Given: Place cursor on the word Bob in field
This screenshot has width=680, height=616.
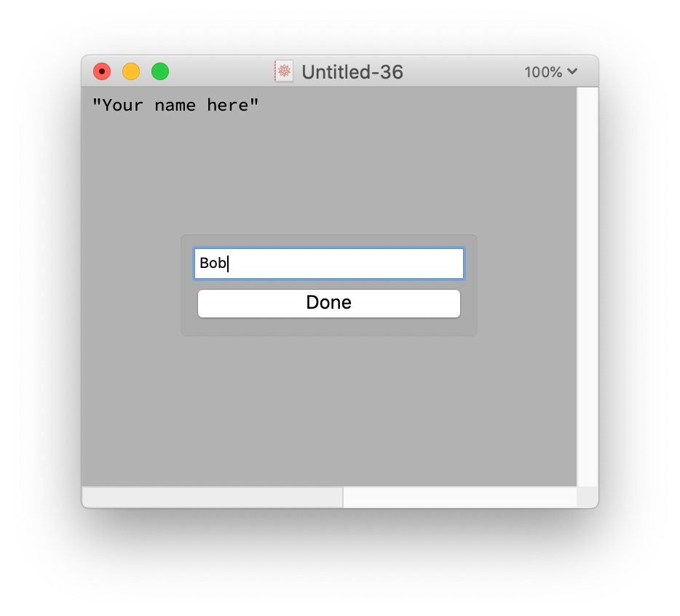Looking at the screenshot, I should (x=213, y=263).
